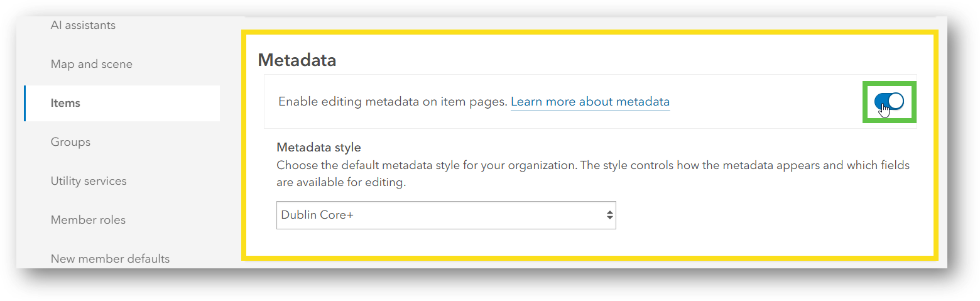Click 'Enable editing metadata on item pages' text
This screenshot has height=301, width=980.
click(392, 102)
